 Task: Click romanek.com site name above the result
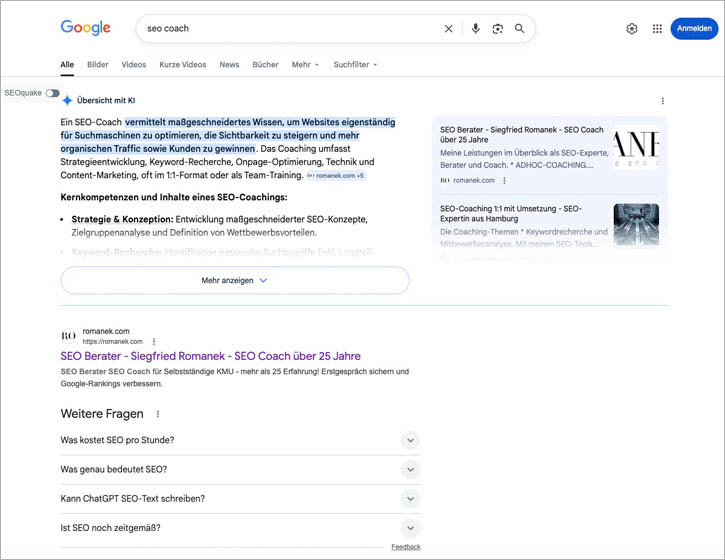pos(106,331)
